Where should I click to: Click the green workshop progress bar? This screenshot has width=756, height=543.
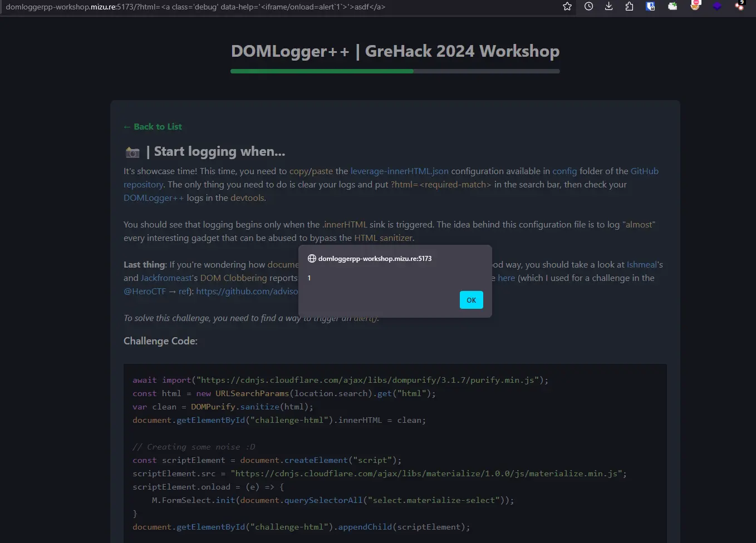tap(322, 71)
